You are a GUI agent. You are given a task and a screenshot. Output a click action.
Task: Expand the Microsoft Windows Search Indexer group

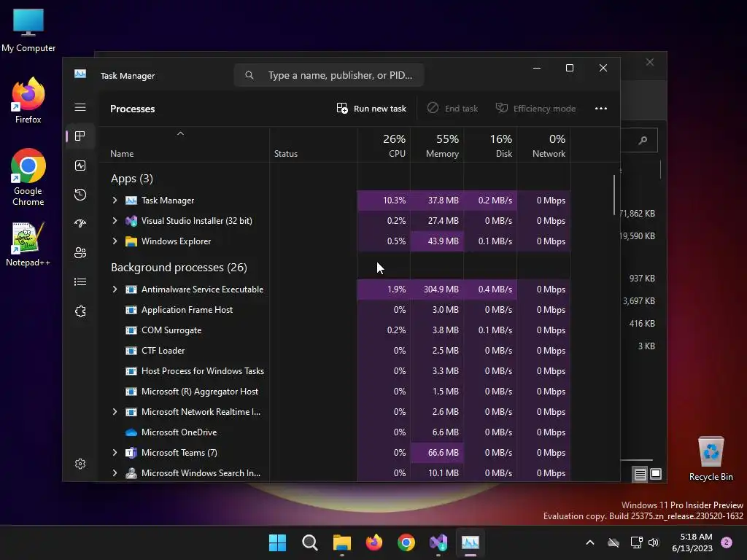coord(115,473)
